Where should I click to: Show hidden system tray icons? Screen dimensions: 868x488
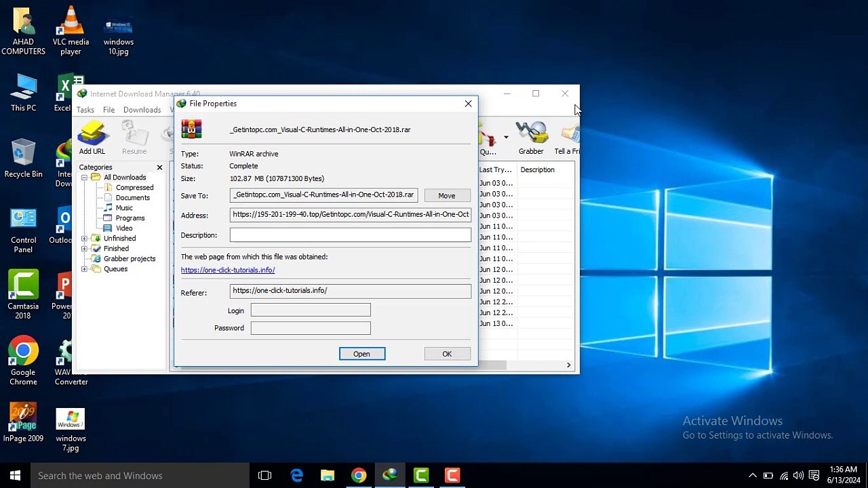tap(752, 476)
